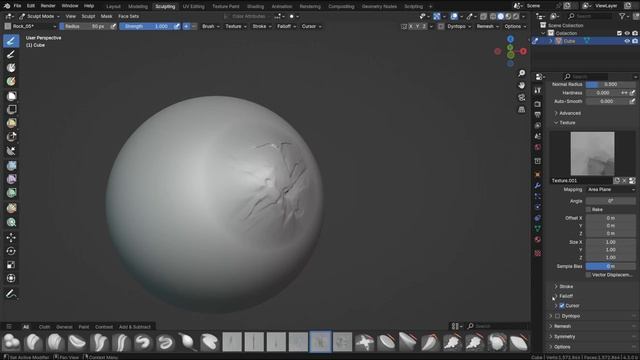Toggle X symmetry button in header
This screenshot has width=640, height=360.
pos(411,26)
